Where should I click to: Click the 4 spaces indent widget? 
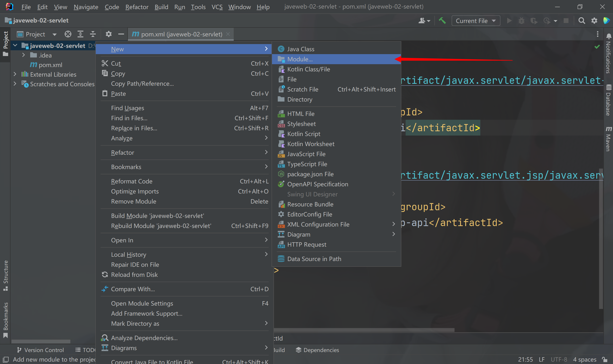585,359
